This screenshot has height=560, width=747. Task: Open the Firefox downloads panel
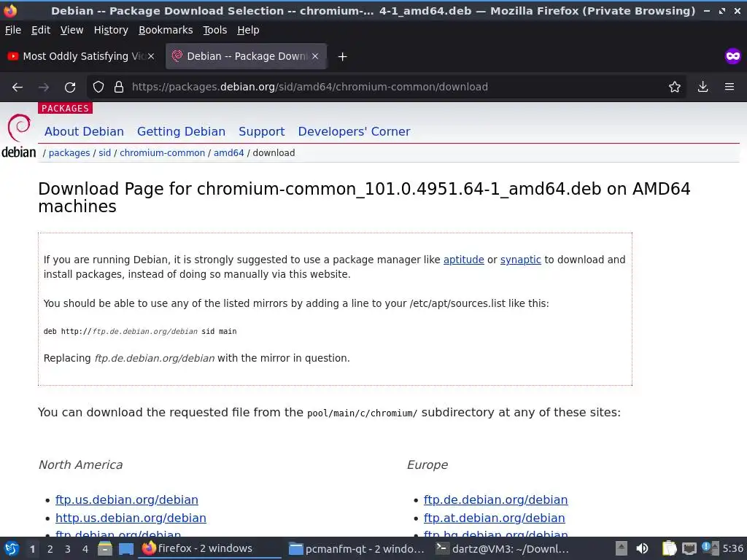703,87
